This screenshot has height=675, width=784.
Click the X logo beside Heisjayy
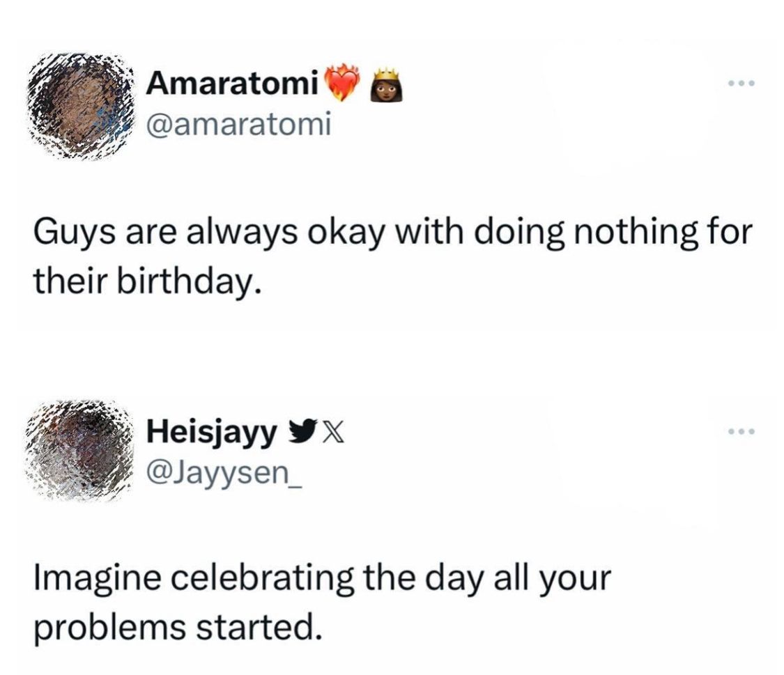328,433
